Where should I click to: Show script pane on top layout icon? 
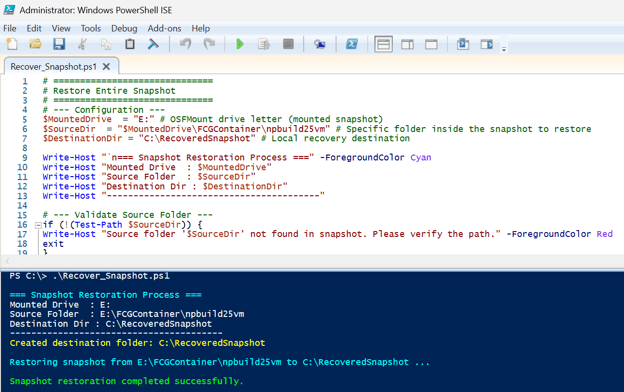383,44
